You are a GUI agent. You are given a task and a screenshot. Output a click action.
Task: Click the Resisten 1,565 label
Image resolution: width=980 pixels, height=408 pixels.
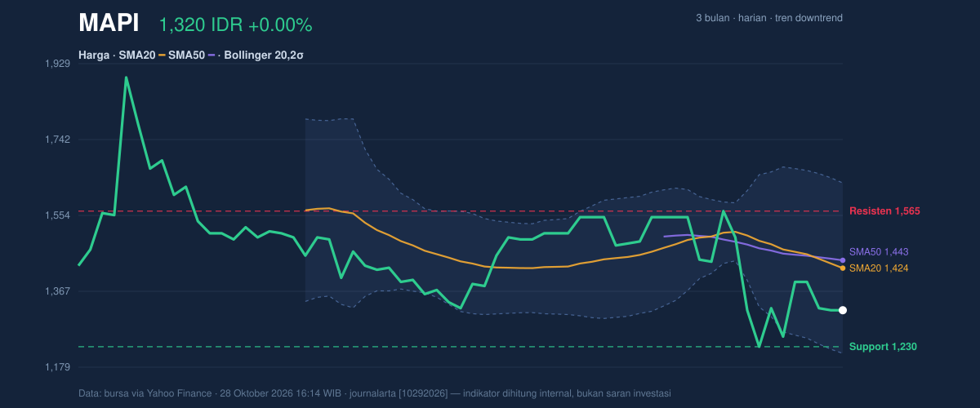coord(884,211)
